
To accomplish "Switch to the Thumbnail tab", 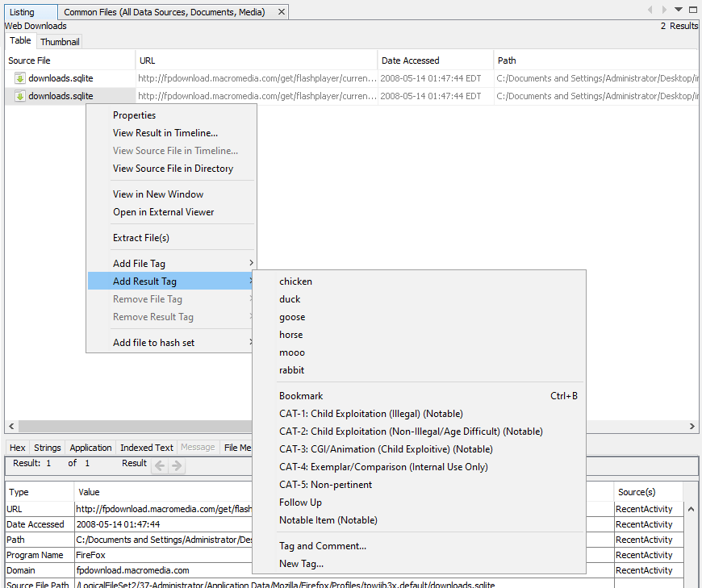I will 59,41.
